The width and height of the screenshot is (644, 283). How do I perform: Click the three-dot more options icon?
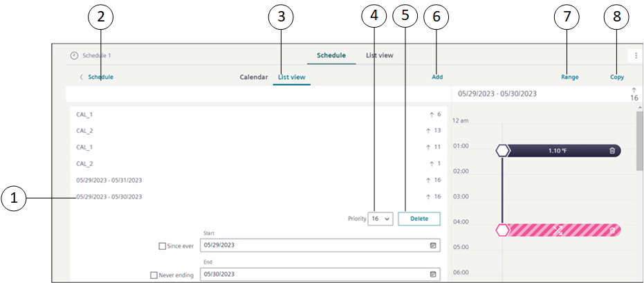636,55
